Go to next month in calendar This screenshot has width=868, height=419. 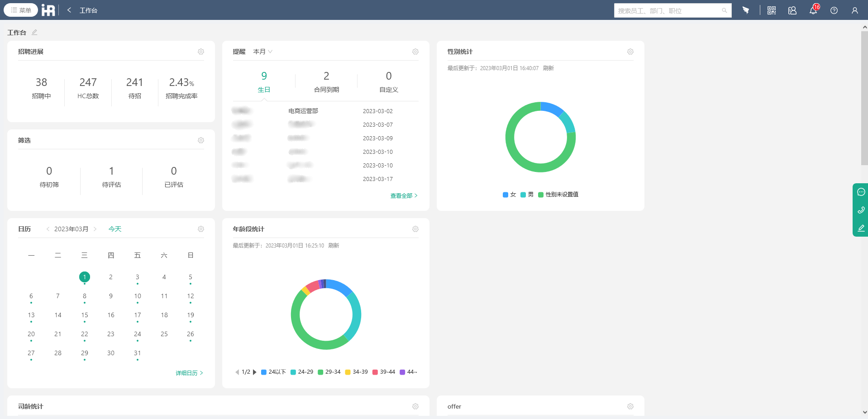[x=95, y=229]
